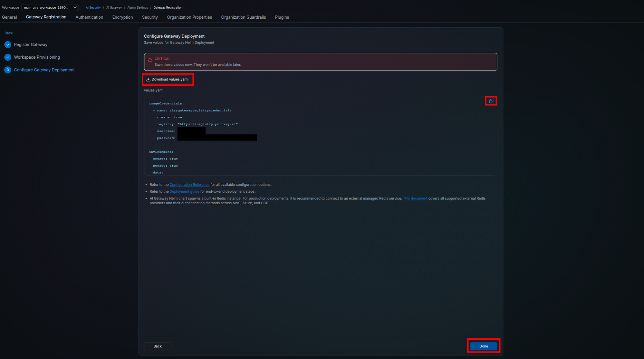Screen dimensions: 644x359
Task: Click the 'values.yaml' label above the code
Action: coord(153,90)
